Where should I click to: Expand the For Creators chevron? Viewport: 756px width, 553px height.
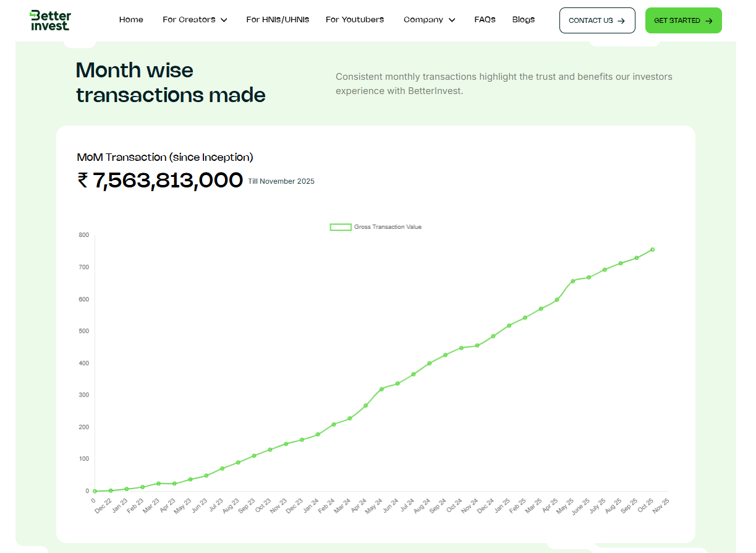[x=224, y=20]
